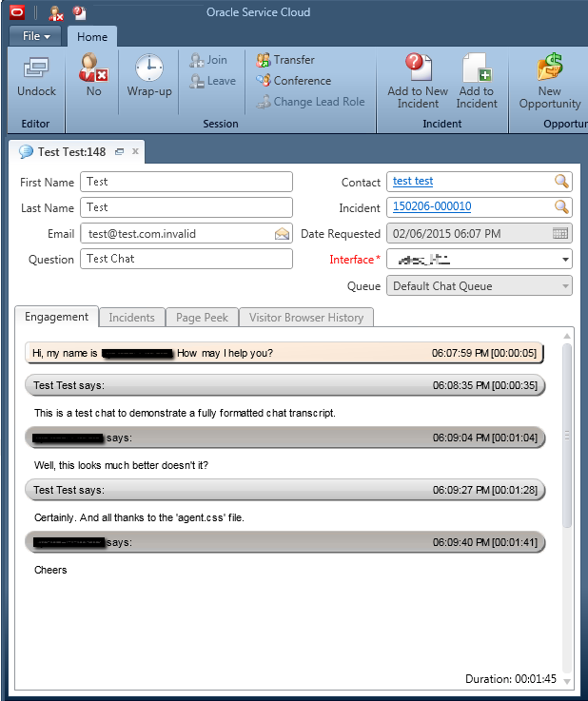This screenshot has width=588, height=701.
Task: Click the Join session button
Action: [x=208, y=60]
